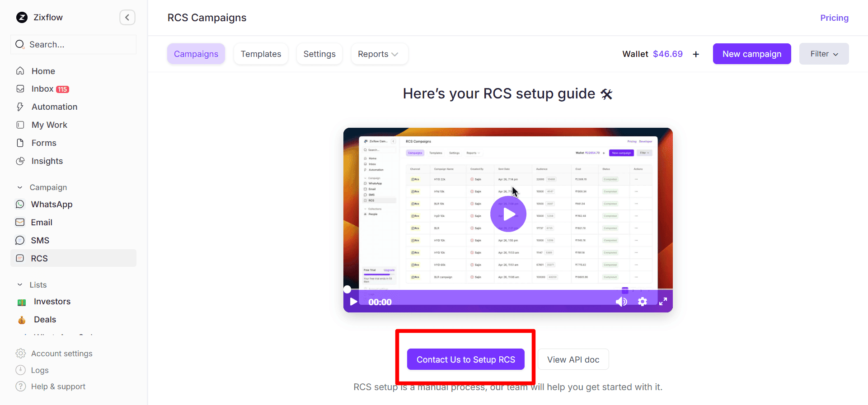
Task: Open video settings gear icon
Action: point(642,302)
